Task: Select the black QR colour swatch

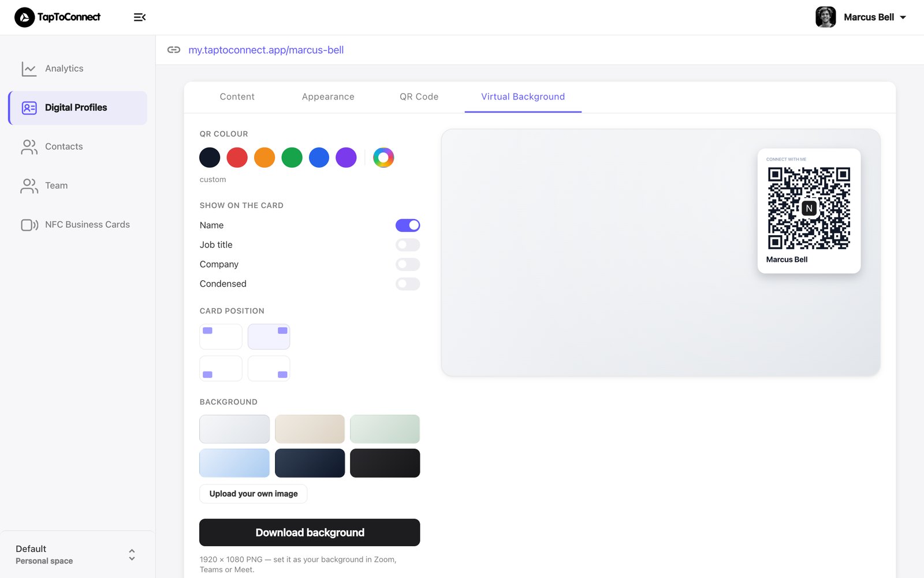Action: click(210, 157)
